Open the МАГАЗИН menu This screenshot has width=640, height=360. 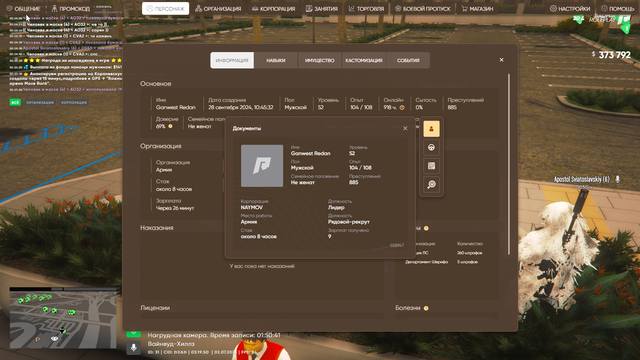pyautogui.click(x=477, y=9)
